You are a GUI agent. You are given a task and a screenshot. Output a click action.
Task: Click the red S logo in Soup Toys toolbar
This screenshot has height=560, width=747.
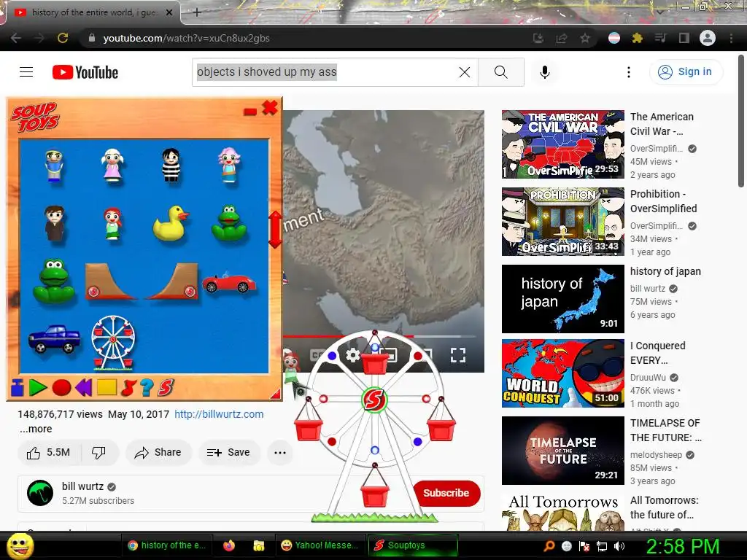pyautogui.click(x=166, y=388)
